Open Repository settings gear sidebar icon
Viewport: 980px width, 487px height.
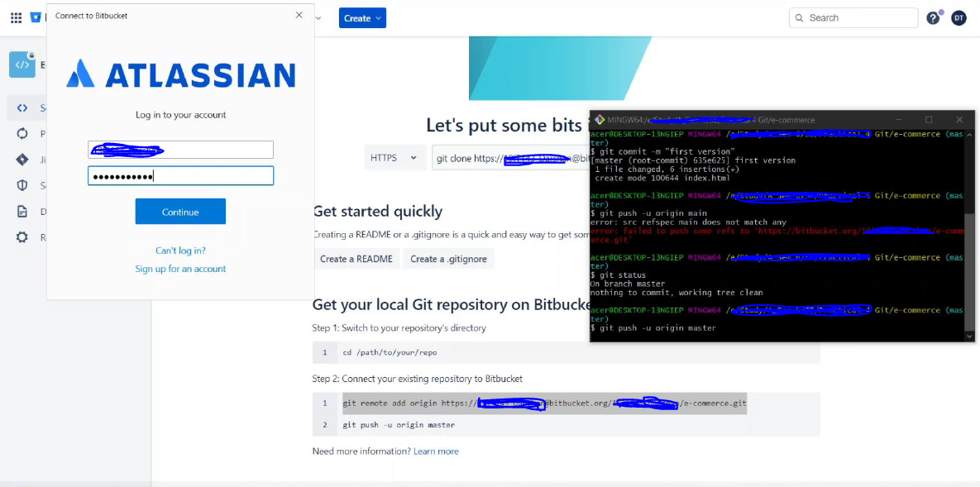coord(22,237)
